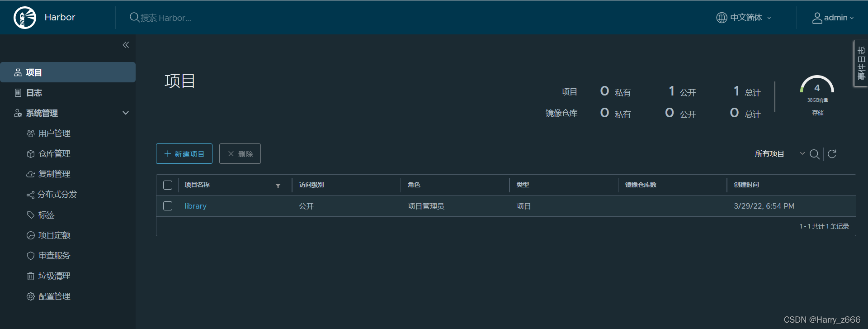Select all projects with the header checkbox
This screenshot has width=868, height=329.
pos(168,185)
